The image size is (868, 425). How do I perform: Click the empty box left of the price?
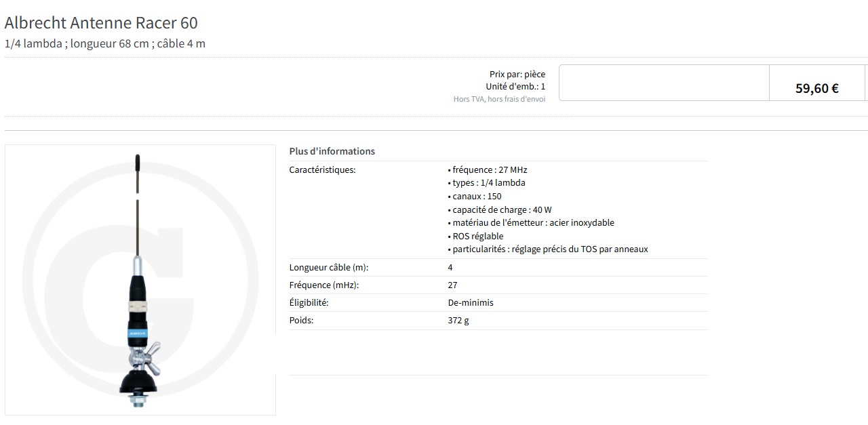coord(664,83)
